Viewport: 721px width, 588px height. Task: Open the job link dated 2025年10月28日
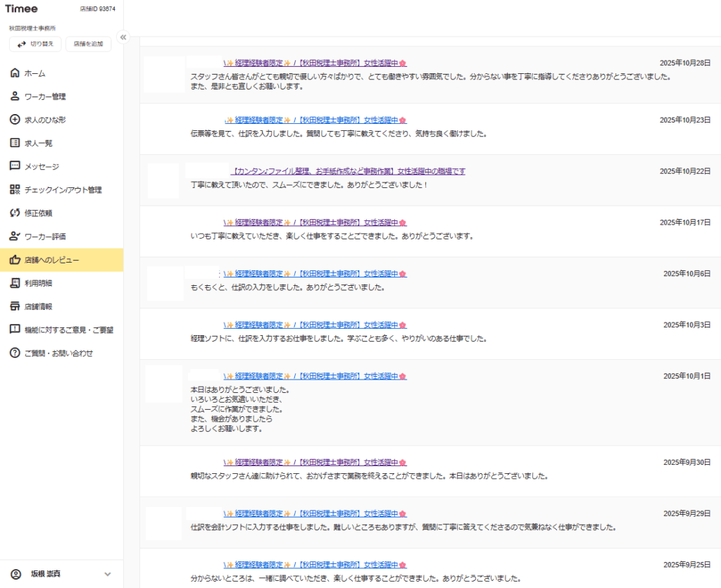pos(315,63)
